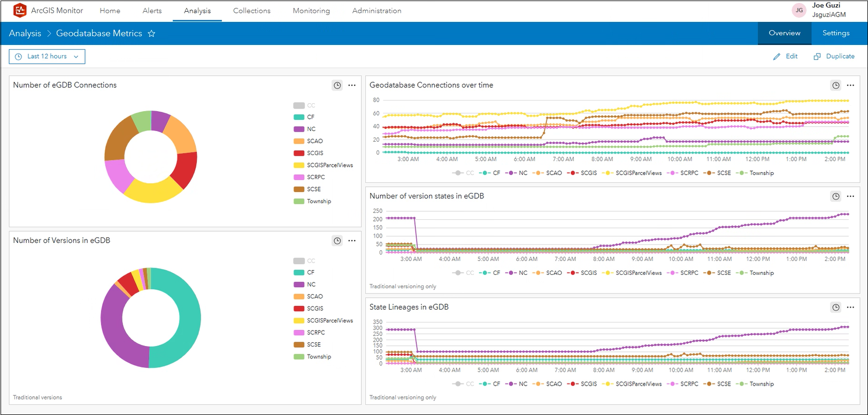Open the Last 12 hours time range dropdown

pyautogui.click(x=47, y=57)
